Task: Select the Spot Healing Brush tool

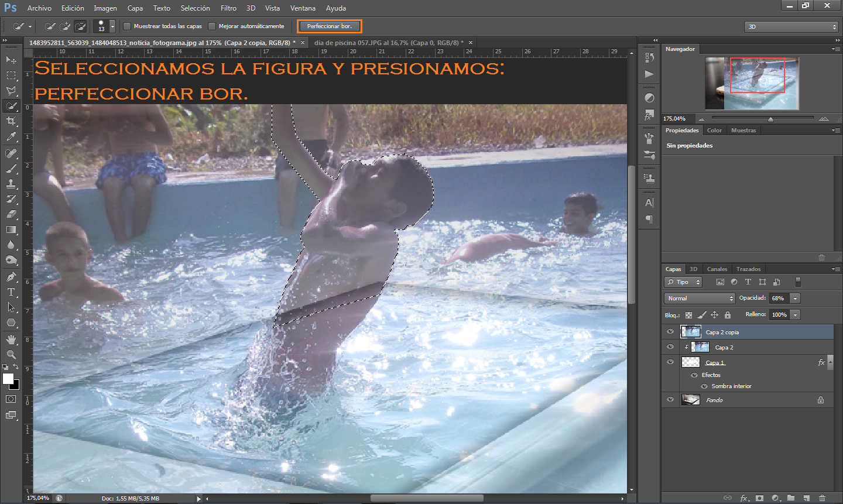Action: pos(11,153)
